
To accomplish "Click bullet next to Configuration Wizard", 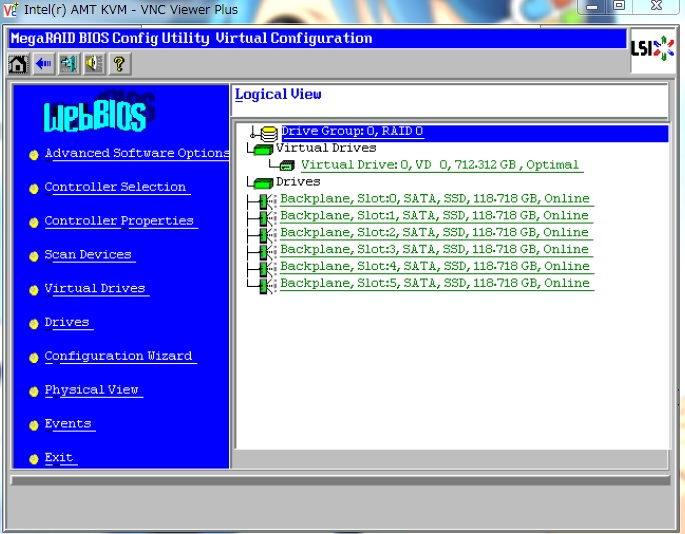I will click(34, 358).
